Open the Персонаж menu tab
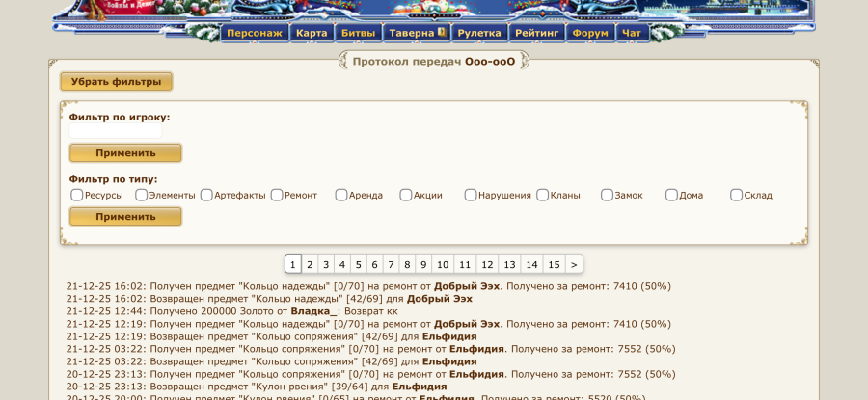This screenshot has width=868, height=400. pyautogui.click(x=255, y=33)
